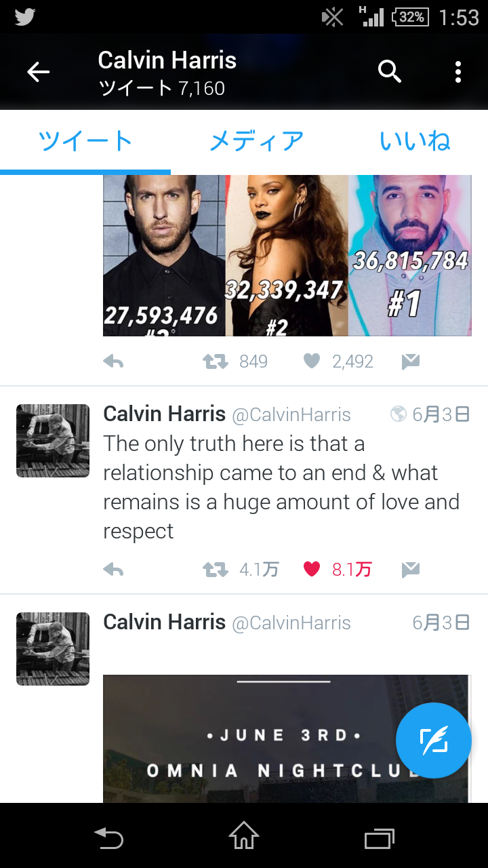Switch to the いいね tab
Screen dimensions: 488x868
pos(415,141)
